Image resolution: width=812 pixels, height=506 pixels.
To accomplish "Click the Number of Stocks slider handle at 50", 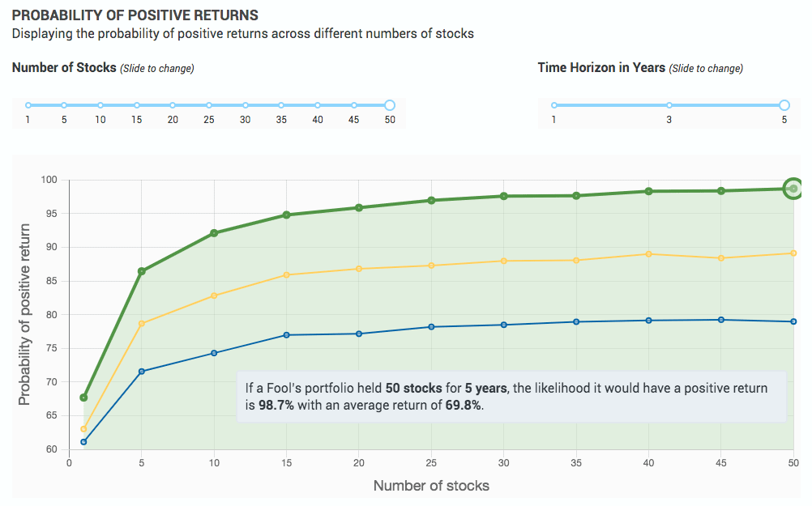I will (x=389, y=104).
